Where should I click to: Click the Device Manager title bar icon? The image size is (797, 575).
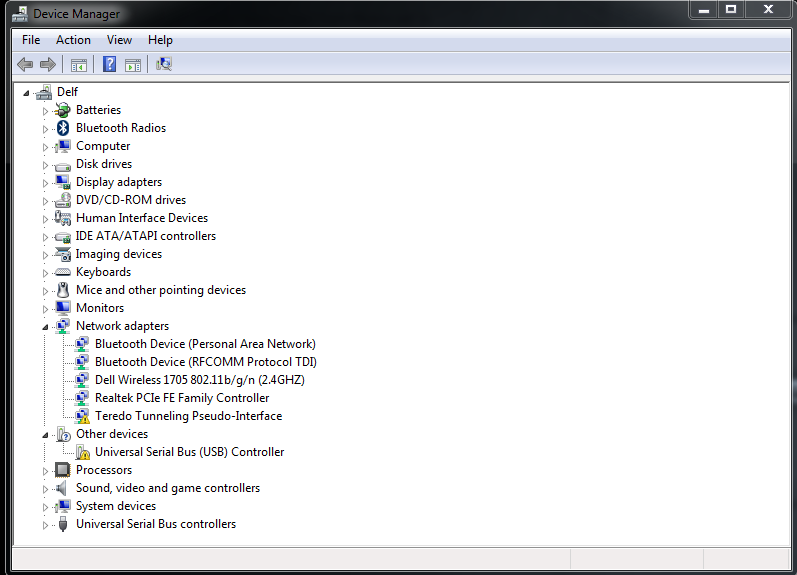point(20,14)
